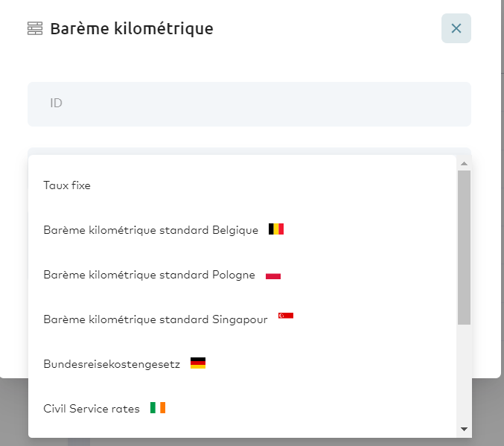Click the scrollbar track below the thumb
The width and height of the screenshot is (504, 446).
464,372
